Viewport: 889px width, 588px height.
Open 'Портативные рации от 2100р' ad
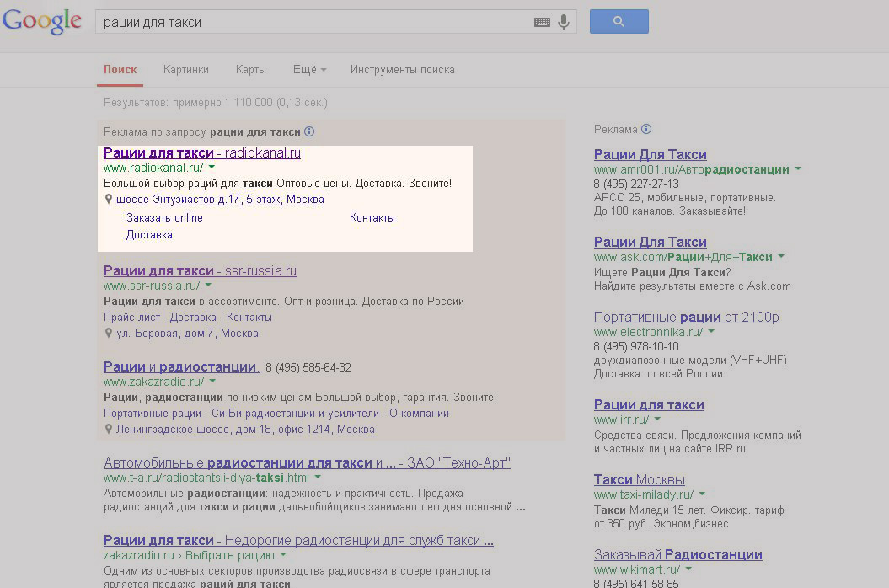pyautogui.click(x=687, y=317)
